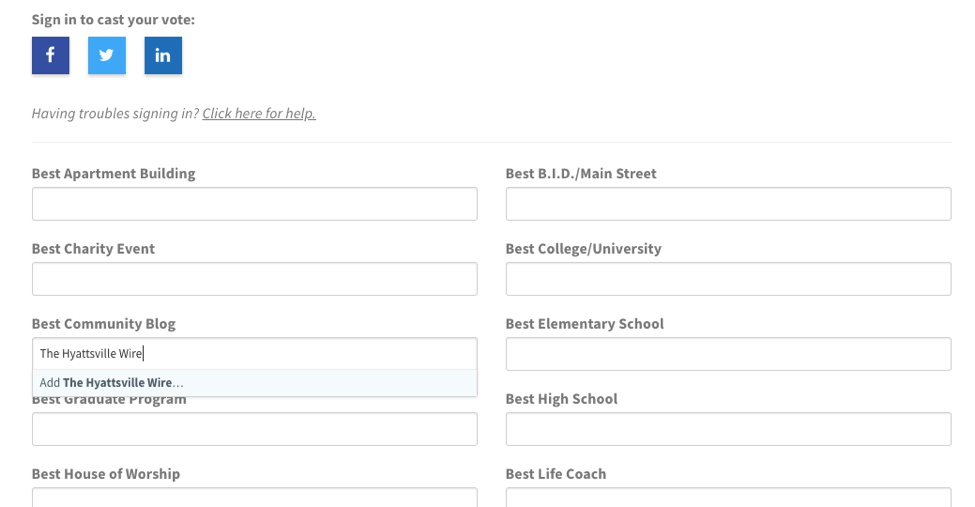Click the 'Sign in to cast your vote' heading
The height and width of the screenshot is (507, 975).
click(113, 20)
